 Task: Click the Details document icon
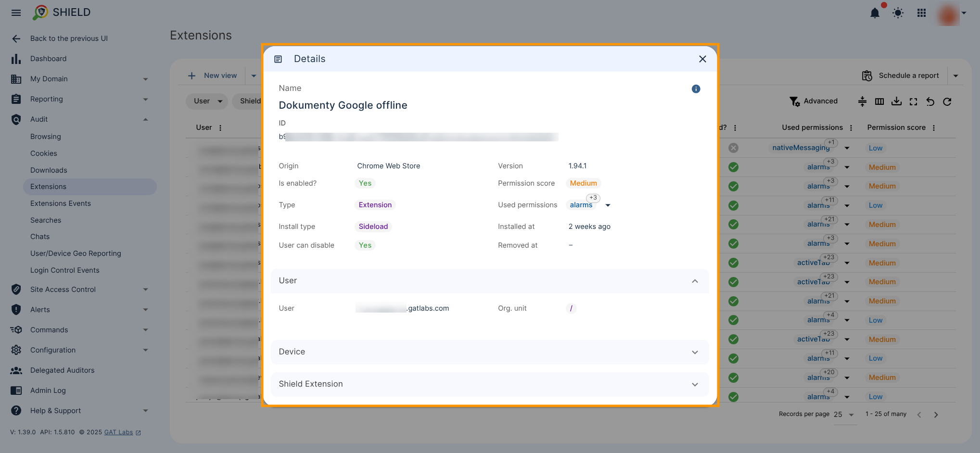pos(278,59)
